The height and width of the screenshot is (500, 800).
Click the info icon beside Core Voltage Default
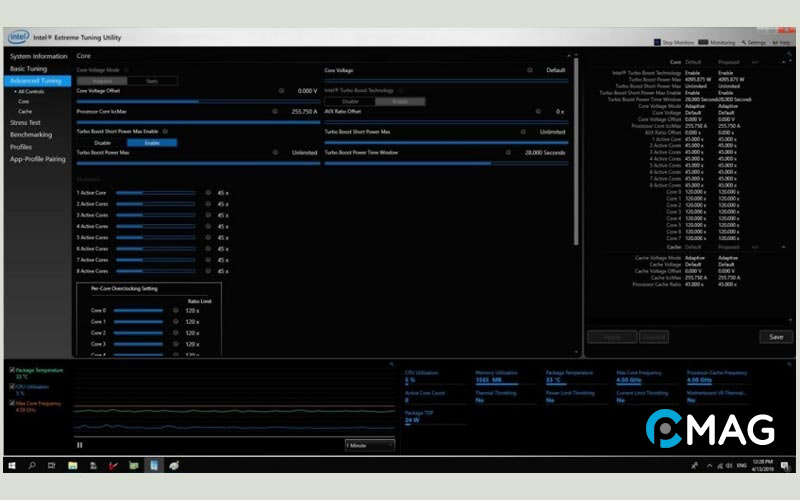tap(530, 70)
